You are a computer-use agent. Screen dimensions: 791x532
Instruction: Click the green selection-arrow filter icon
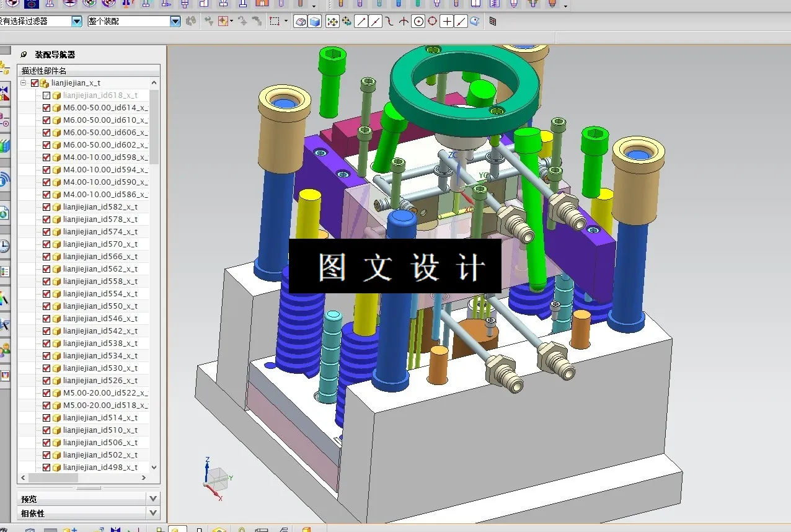(209, 21)
